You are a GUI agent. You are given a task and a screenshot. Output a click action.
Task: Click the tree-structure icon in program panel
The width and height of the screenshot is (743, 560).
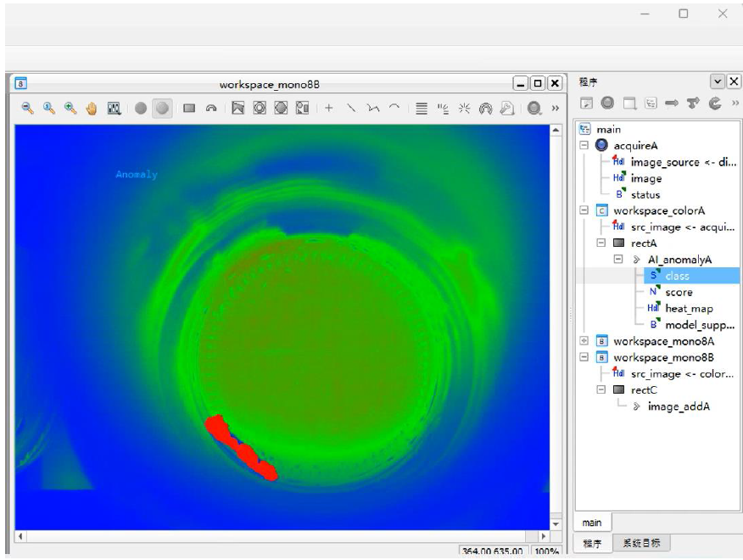point(651,103)
